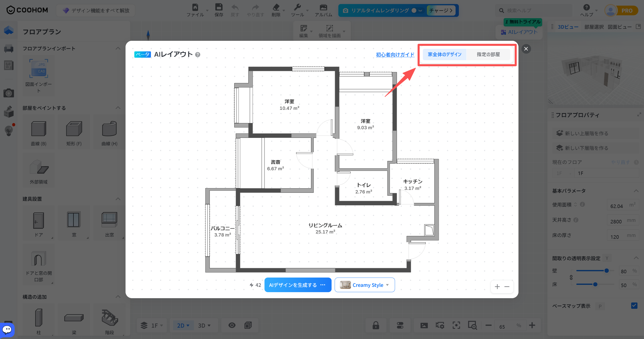The width and height of the screenshot is (644, 339).
Task: Open the 3D view mode dropdown
Action: 204,325
